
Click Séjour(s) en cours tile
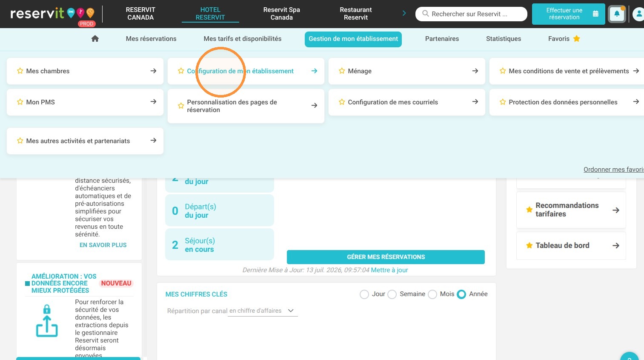[220, 245]
